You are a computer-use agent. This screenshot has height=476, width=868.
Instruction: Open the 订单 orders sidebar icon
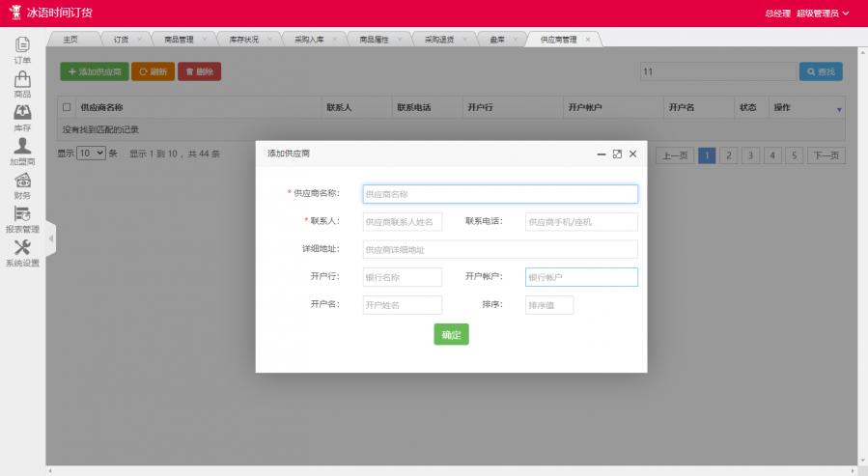tap(22, 45)
